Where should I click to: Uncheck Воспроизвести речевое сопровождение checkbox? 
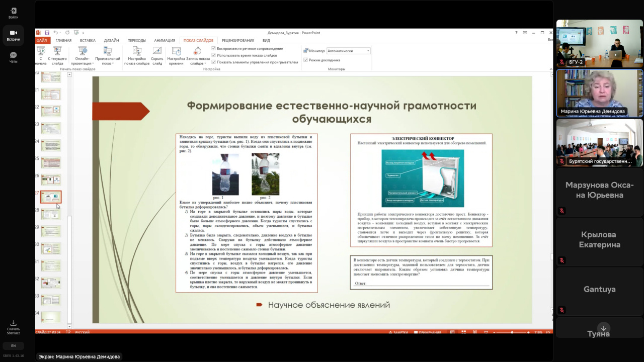[x=214, y=49]
